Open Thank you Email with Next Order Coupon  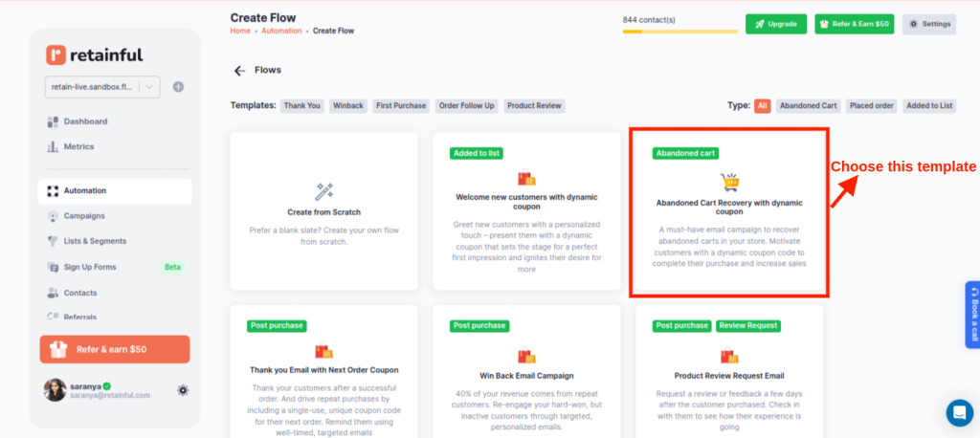pos(323,370)
